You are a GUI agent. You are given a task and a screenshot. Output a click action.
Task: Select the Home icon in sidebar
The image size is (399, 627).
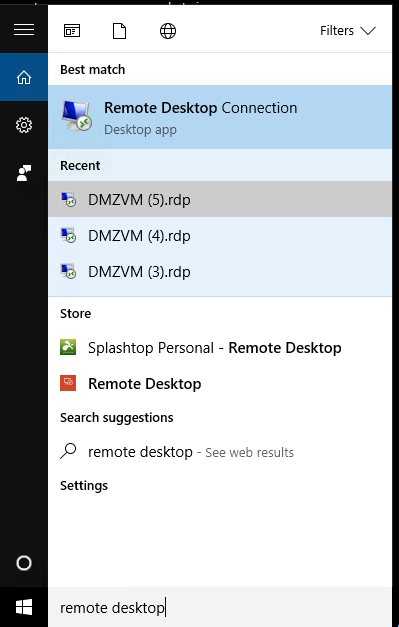coord(24,77)
